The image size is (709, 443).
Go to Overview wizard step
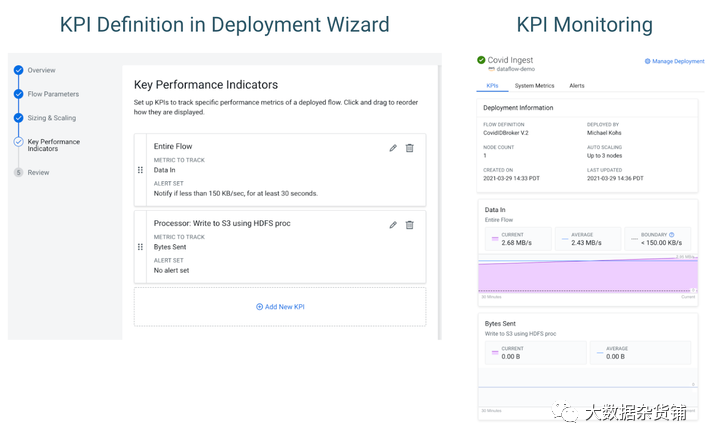pyautogui.click(x=41, y=70)
